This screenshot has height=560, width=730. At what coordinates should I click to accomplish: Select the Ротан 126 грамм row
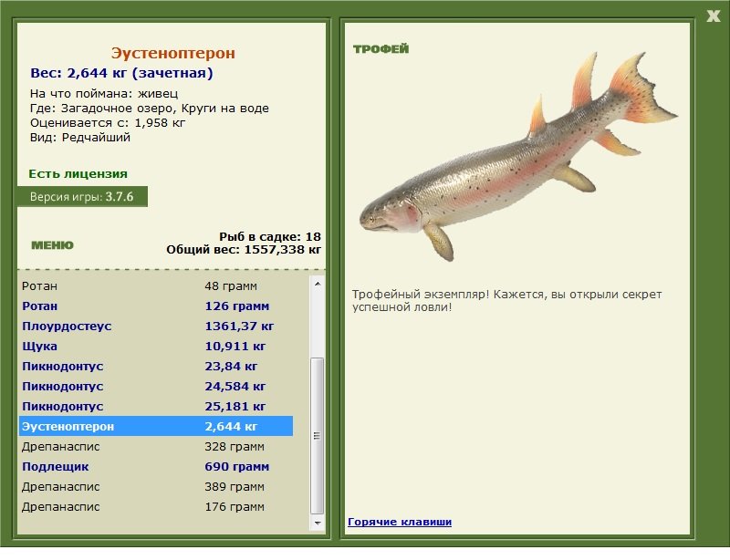click(156, 306)
